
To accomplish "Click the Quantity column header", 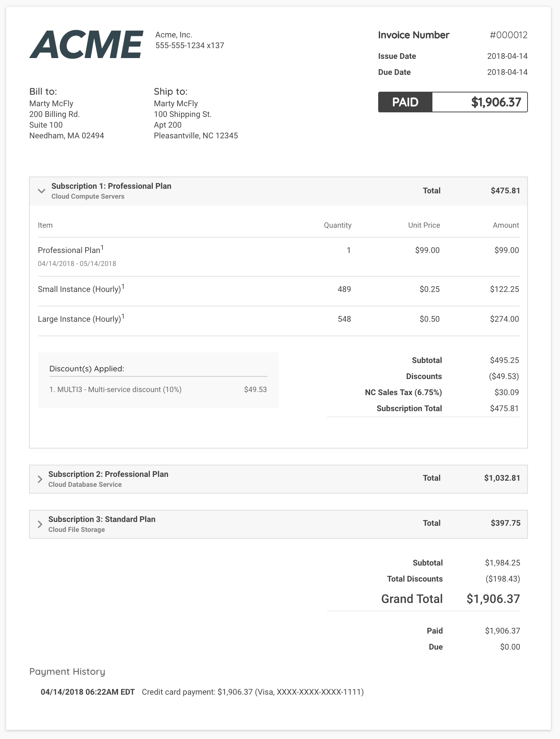I will (x=337, y=225).
